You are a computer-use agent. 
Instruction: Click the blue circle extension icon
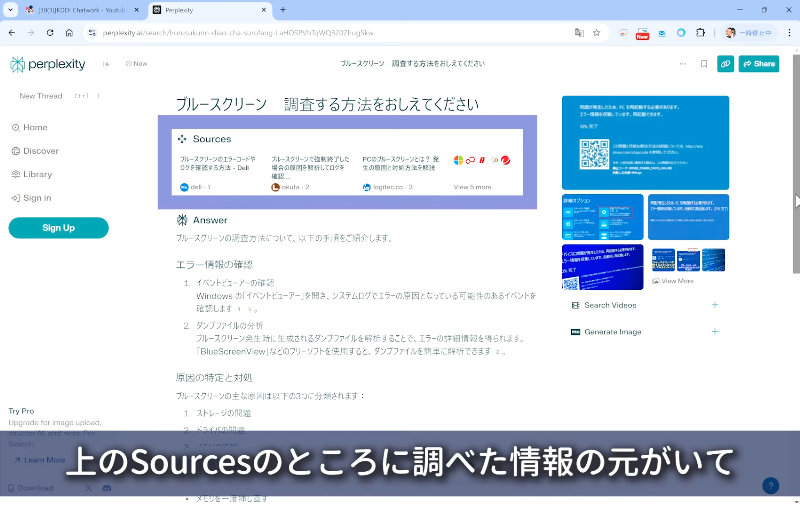tap(681, 33)
